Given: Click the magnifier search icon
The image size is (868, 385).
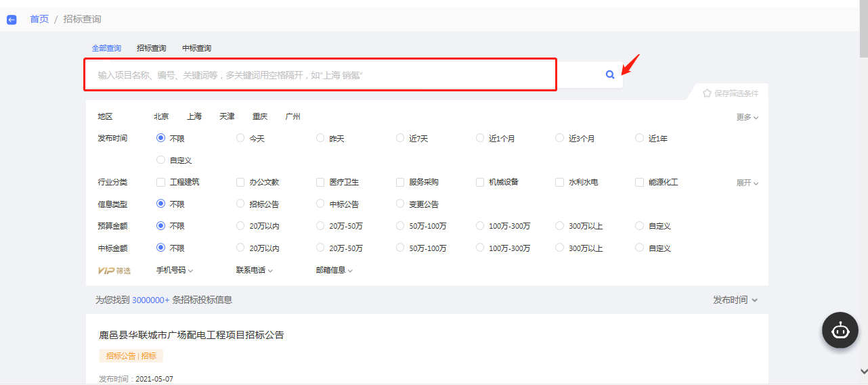Looking at the screenshot, I should 610,74.
